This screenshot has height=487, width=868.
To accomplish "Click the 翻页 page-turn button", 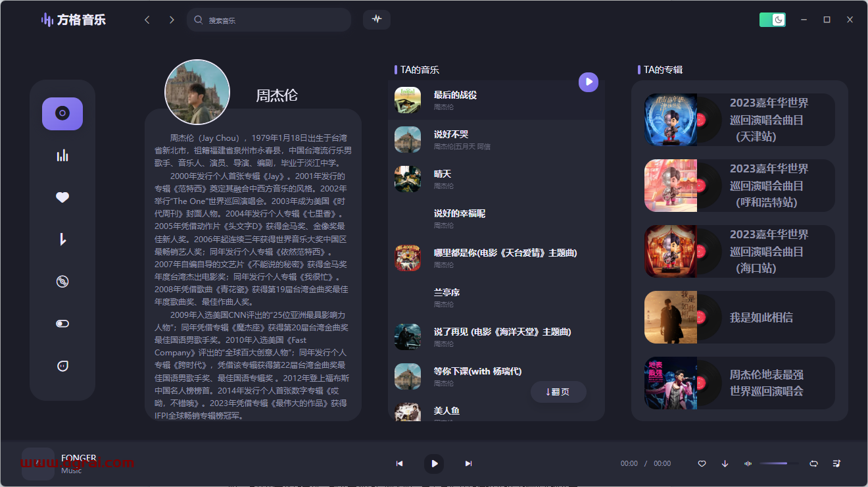I will point(558,392).
